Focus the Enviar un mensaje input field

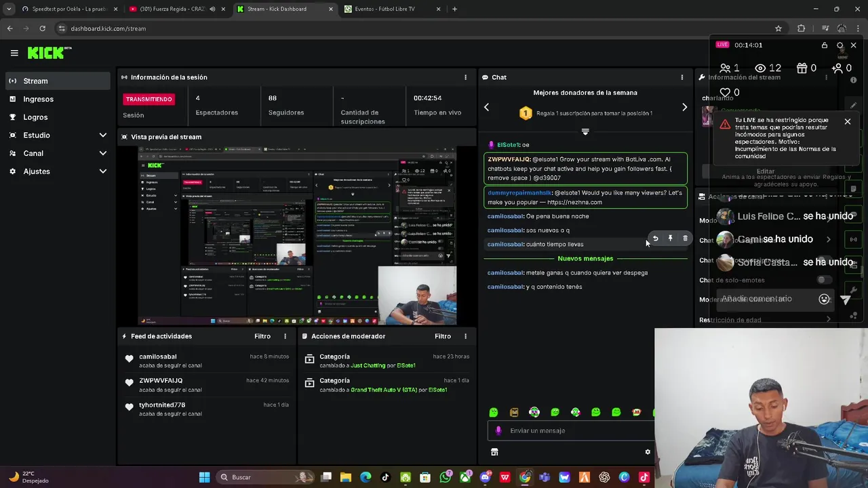point(572,430)
